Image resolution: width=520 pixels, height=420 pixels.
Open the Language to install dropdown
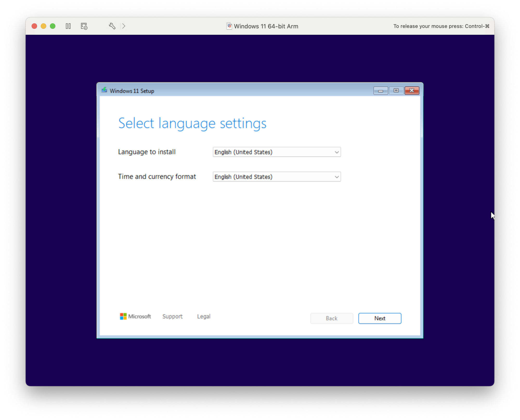point(277,152)
